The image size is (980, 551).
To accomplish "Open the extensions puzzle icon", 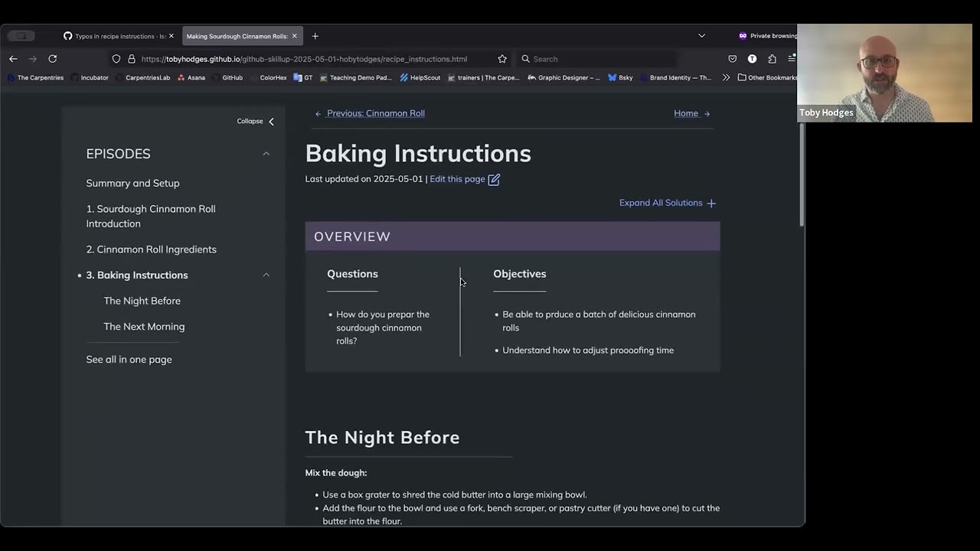I will 772,59.
